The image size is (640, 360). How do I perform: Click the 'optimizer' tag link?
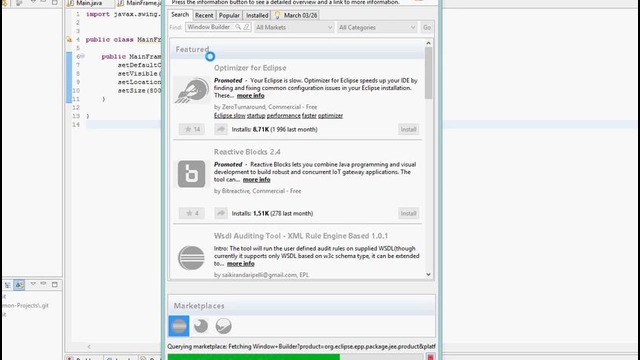click(x=330, y=116)
